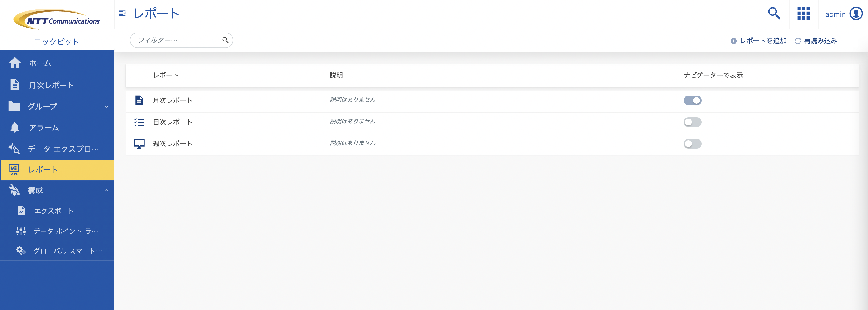Open the 週次レポート report link
868x310 pixels.
pyautogui.click(x=172, y=143)
